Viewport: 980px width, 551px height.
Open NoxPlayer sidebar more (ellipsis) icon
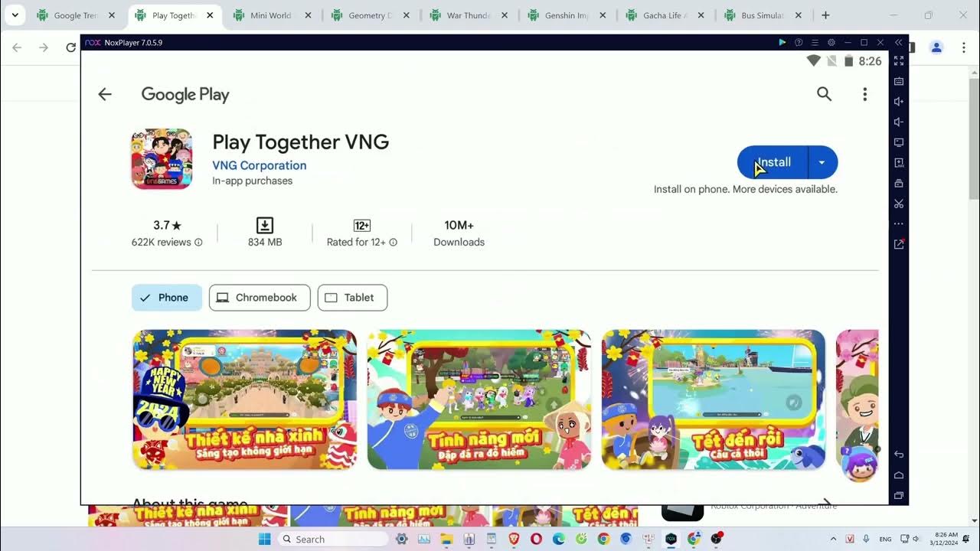tap(899, 224)
